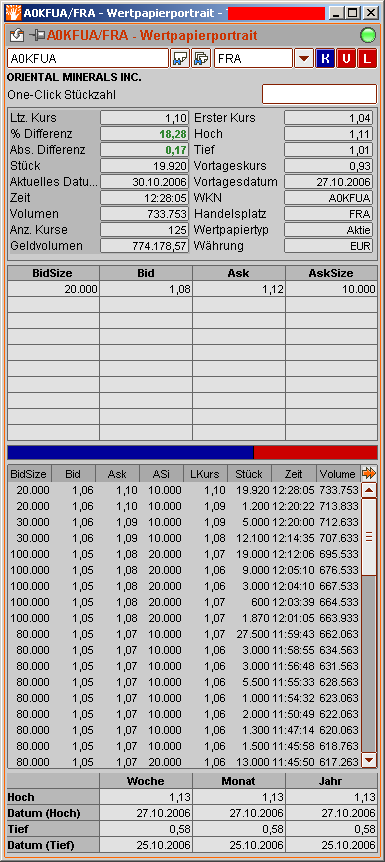385x862 pixels.
Task: Click the Zeit column header in trade list
Action: point(294,473)
